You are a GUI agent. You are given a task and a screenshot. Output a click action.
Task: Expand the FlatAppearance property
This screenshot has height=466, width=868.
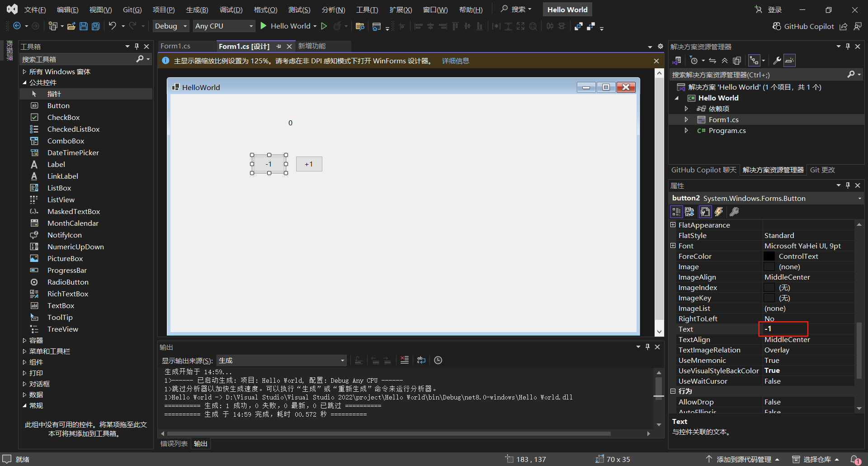[673, 225]
